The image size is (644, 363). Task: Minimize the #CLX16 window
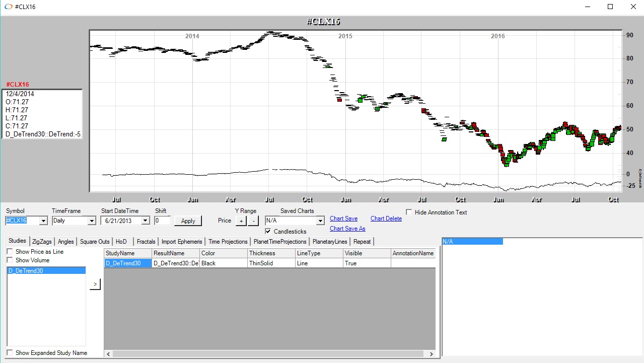[587, 7]
